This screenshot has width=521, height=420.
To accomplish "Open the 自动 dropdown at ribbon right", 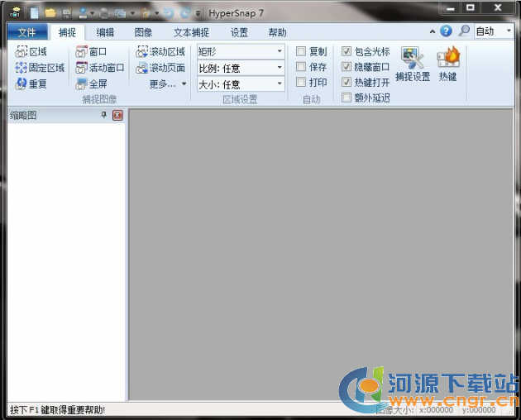I will pos(509,31).
